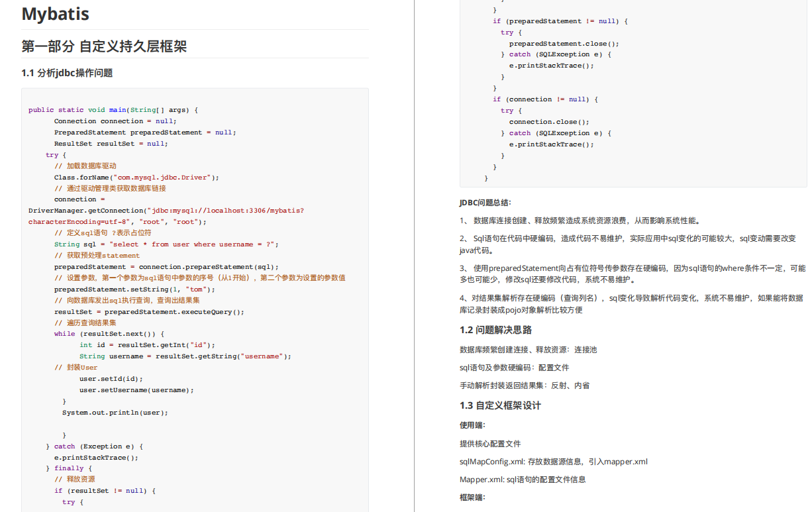The image size is (812, 512).
Task: Click line if (preparedStatement != null)
Action: [560, 21]
